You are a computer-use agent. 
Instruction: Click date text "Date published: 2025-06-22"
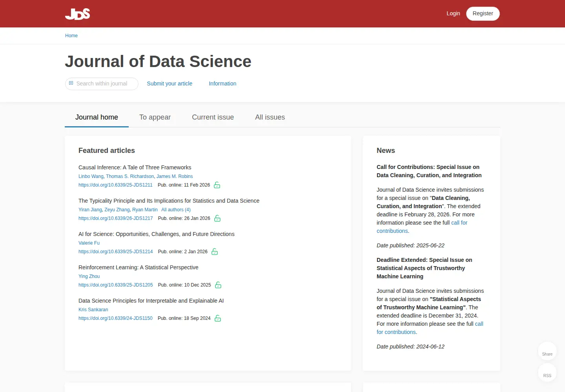tap(410, 245)
